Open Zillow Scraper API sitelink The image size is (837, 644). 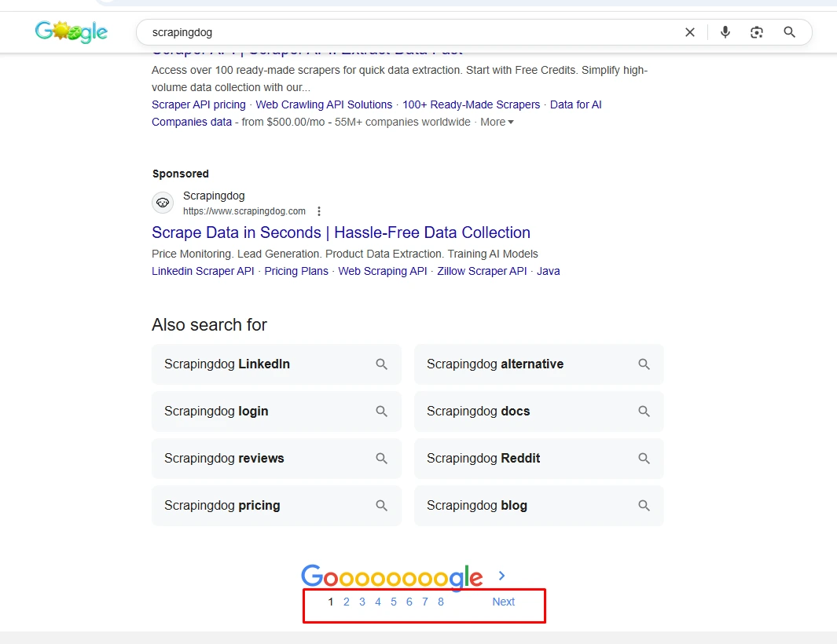click(482, 271)
